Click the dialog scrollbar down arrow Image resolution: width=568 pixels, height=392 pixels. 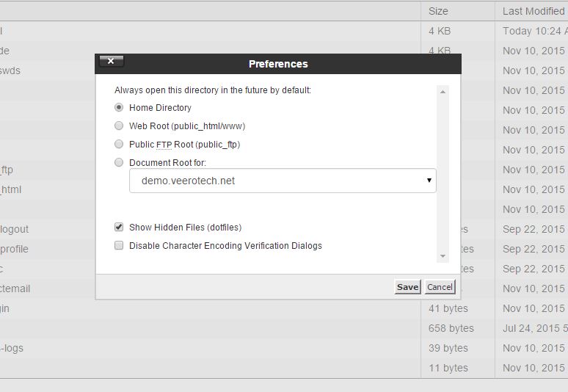pos(443,256)
